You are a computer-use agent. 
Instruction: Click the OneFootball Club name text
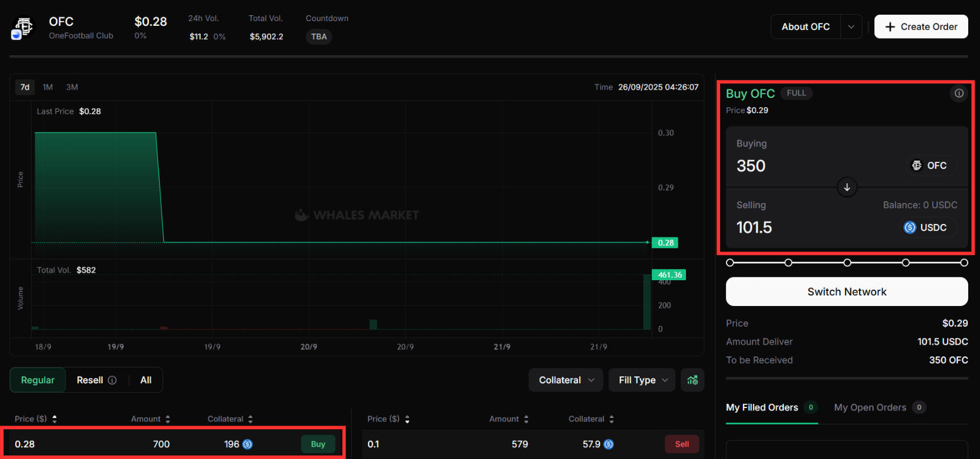81,36
